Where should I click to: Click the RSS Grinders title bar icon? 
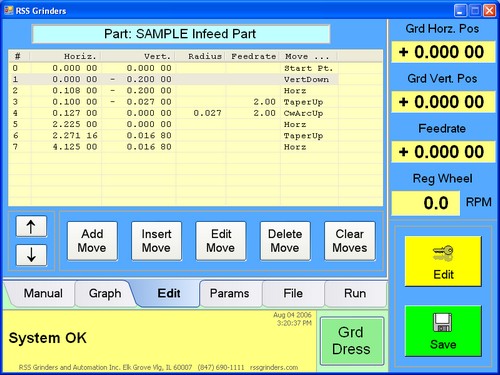[x=8, y=11]
